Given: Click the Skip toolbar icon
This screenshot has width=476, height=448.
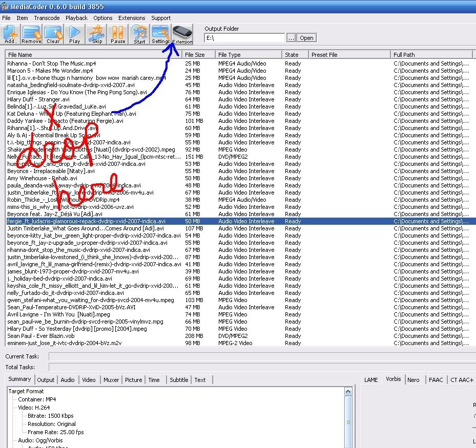Looking at the screenshot, I should click(x=97, y=34).
